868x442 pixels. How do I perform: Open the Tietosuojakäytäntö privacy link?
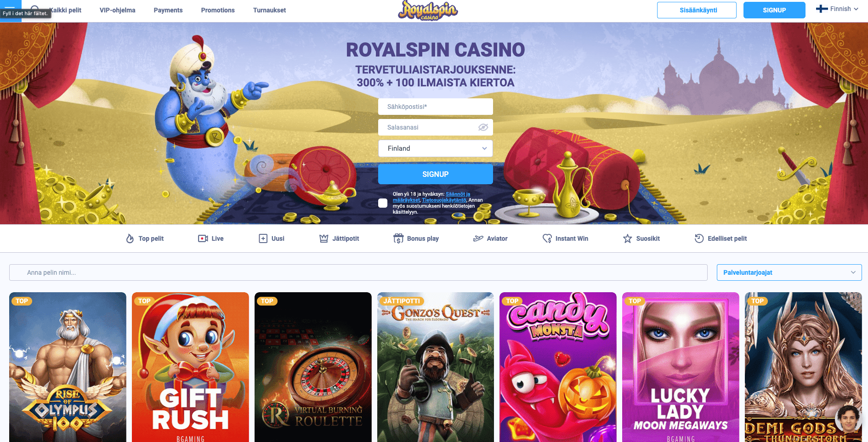pyautogui.click(x=444, y=200)
